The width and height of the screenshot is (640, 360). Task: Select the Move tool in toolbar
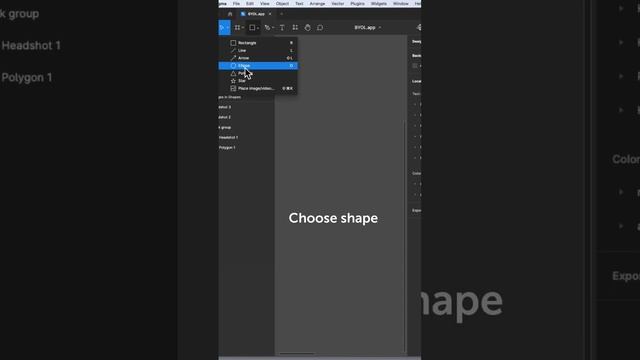coord(222,27)
